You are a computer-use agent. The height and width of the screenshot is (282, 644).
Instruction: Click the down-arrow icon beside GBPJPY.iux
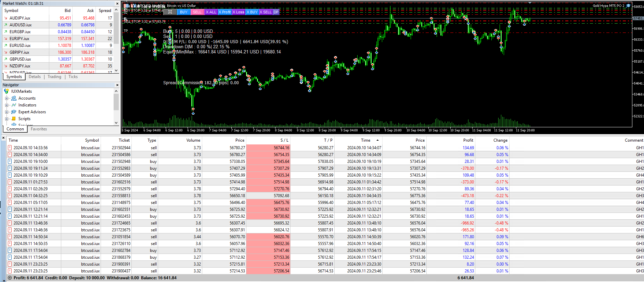click(5, 52)
